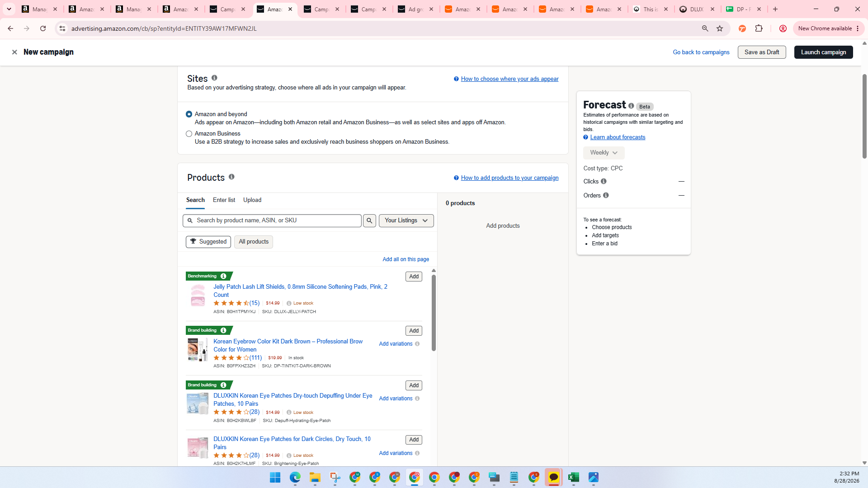Open the Chrome extensions puzzle icon
This screenshot has height=488, width=868.
pos(759,28)
